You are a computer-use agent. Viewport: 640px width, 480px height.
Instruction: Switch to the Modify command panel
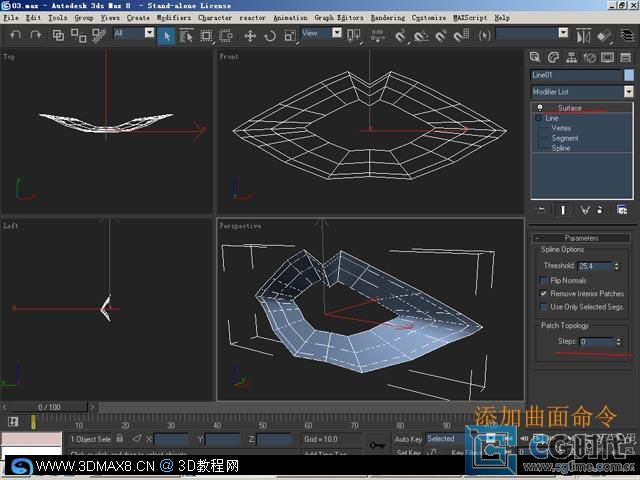click(553, 57)
